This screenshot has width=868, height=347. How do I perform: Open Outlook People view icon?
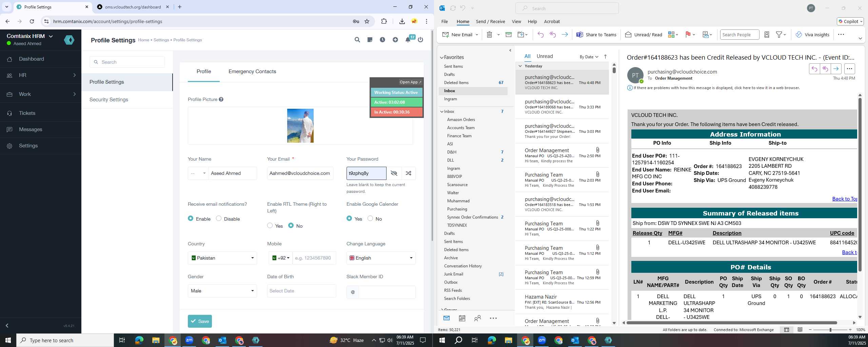(477, 318)
